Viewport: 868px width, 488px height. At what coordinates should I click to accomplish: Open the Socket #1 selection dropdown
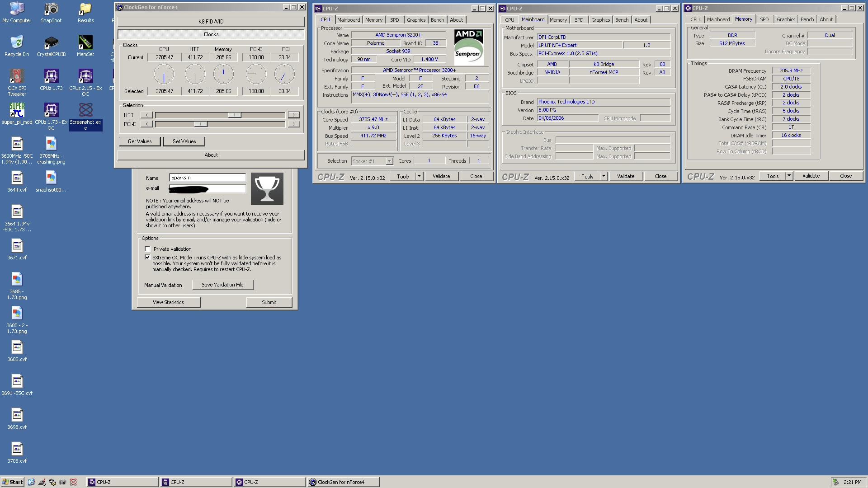pos(373,161)
